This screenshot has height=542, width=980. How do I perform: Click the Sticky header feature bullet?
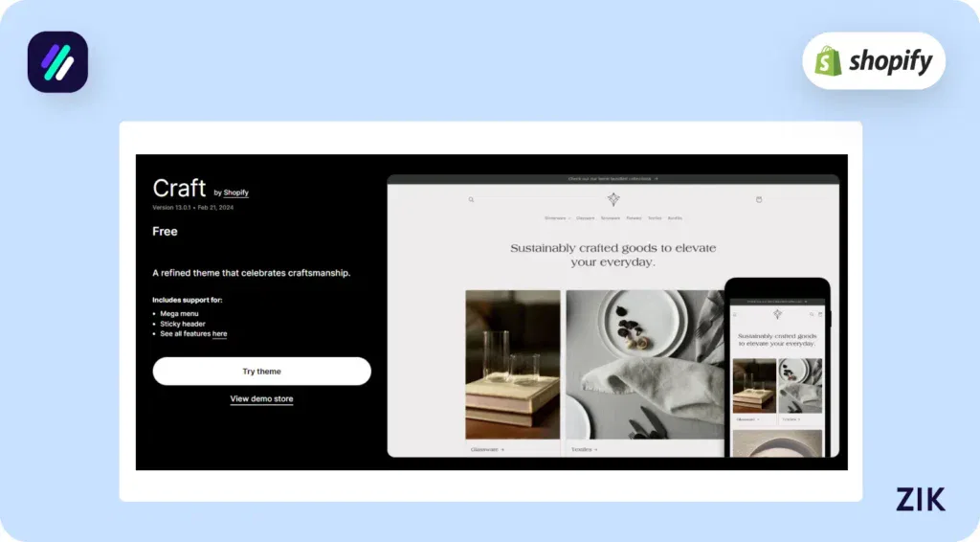pyautogui.click(x=183, y=324)
